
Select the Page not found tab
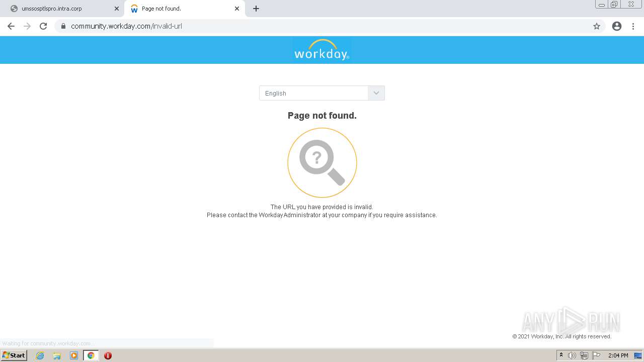[185, 9]
